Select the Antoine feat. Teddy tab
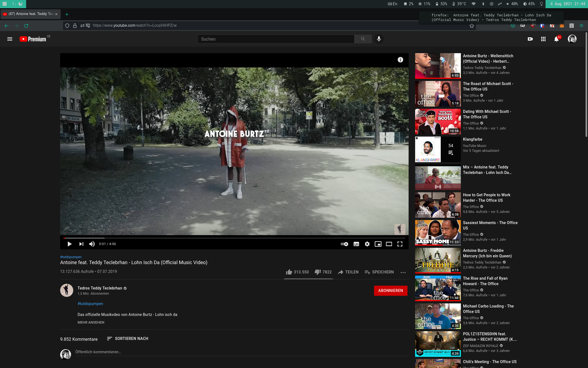588x368 pixels. 30,14
